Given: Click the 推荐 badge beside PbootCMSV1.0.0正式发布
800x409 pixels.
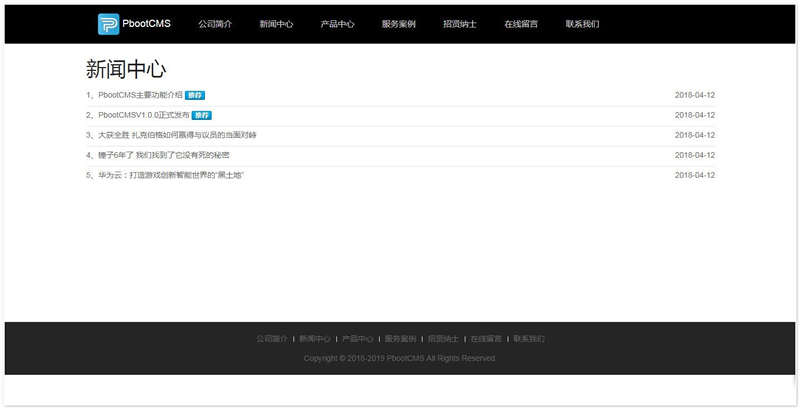Looking at the screenshot, I should (x=201, y=115).
